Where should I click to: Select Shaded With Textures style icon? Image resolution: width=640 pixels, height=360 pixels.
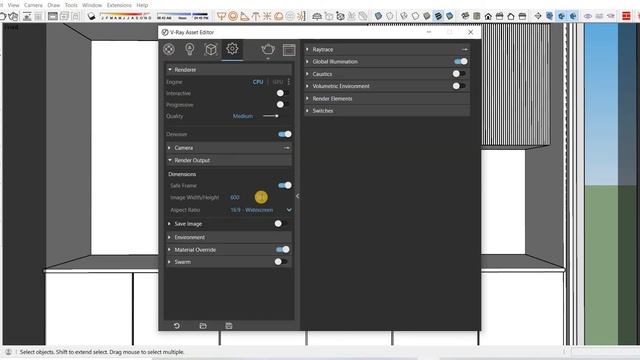[438, 16]
